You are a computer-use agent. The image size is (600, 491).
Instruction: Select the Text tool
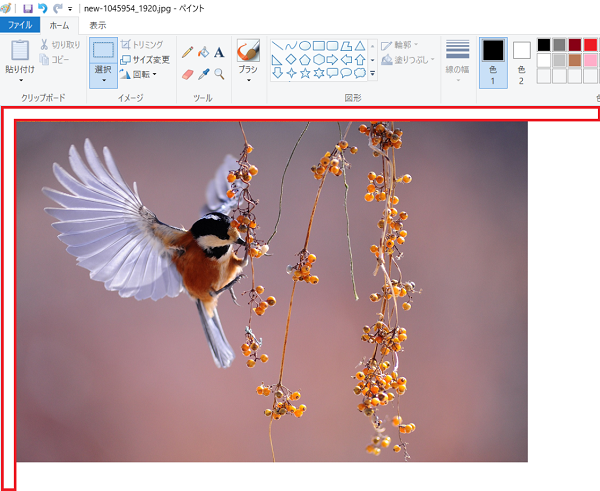219,52
